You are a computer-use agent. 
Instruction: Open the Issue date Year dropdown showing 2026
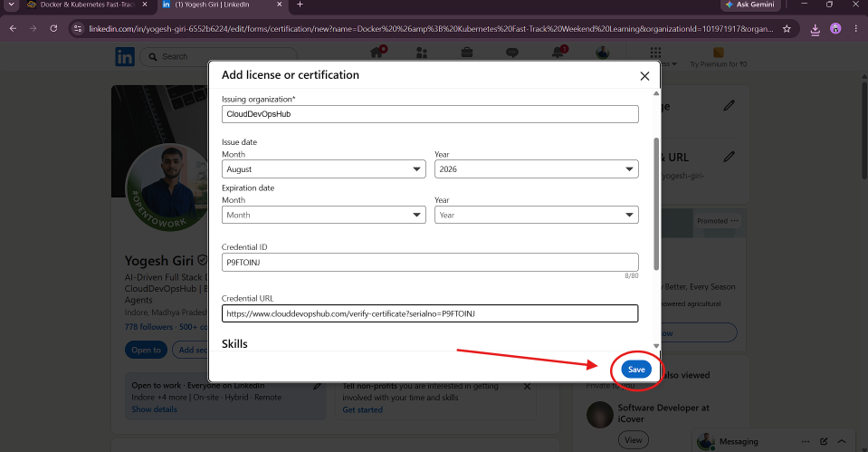tap(536, 169)
